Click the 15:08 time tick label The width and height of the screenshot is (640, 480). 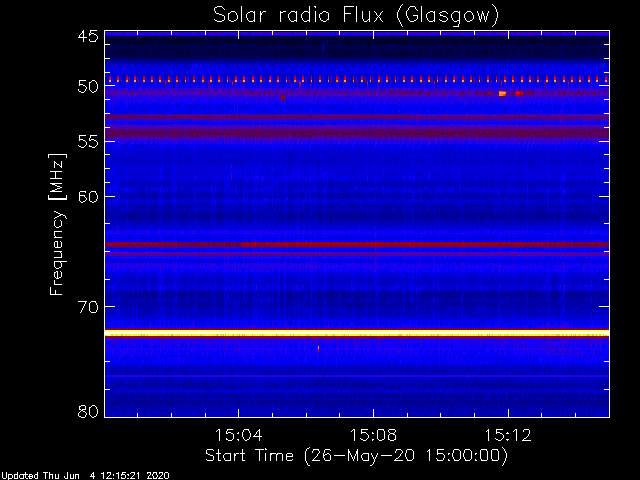[373, 435]
